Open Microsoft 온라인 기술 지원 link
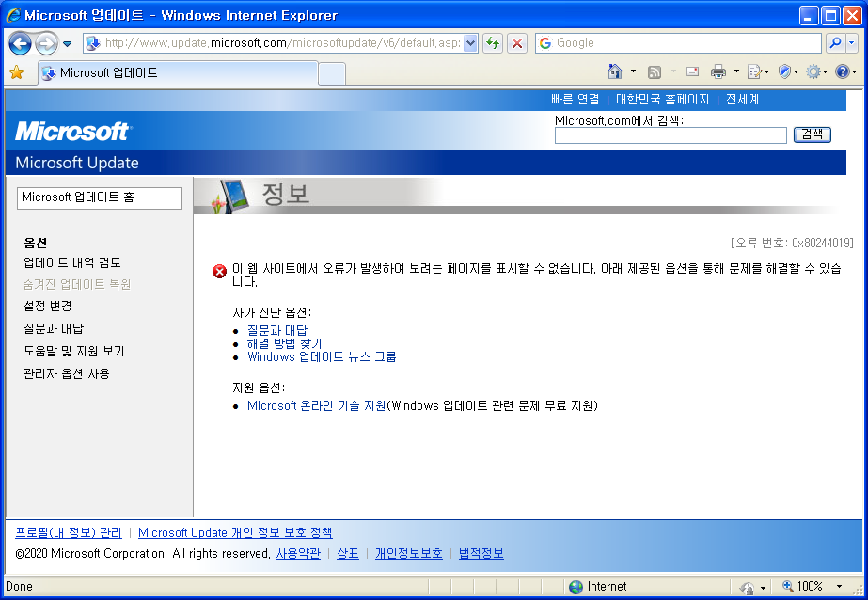 [316, 405]
